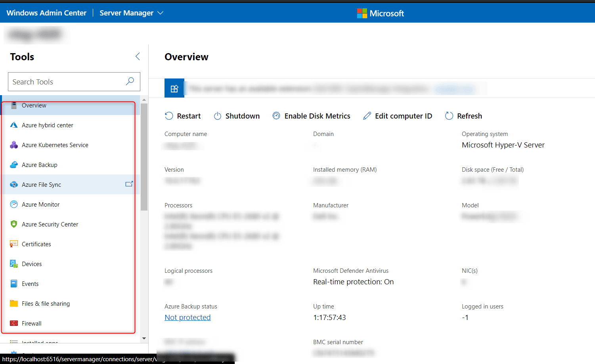Go to Certificates
Image resolution: width=595 pixels, height=364 pixels.
pos(70,244)
